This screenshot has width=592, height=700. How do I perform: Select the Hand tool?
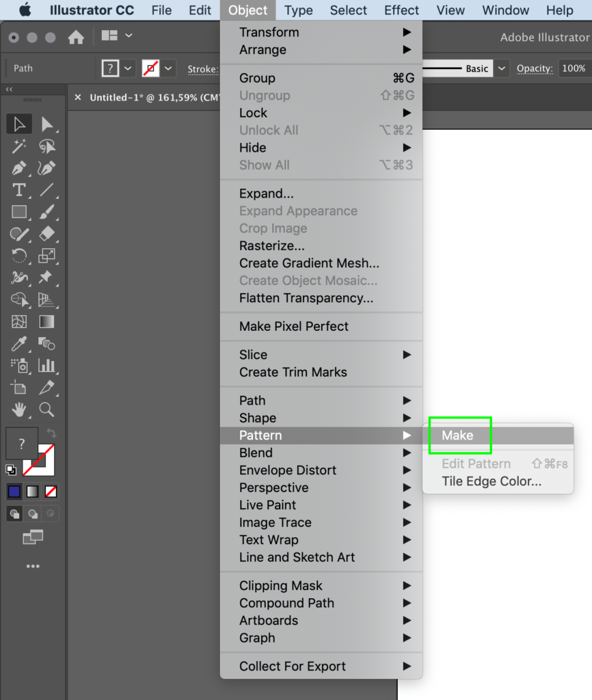tap(19, 409)
